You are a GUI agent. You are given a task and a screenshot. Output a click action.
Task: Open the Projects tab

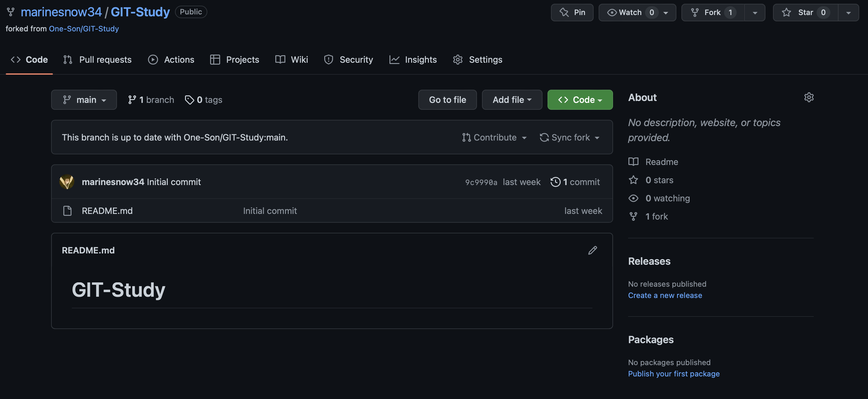(235, 60)
